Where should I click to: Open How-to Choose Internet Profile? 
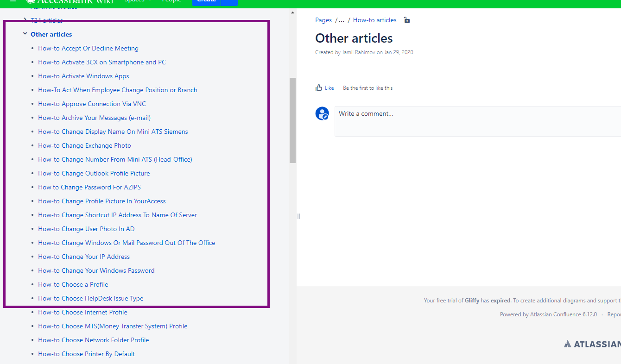click(x=83, y=312)
